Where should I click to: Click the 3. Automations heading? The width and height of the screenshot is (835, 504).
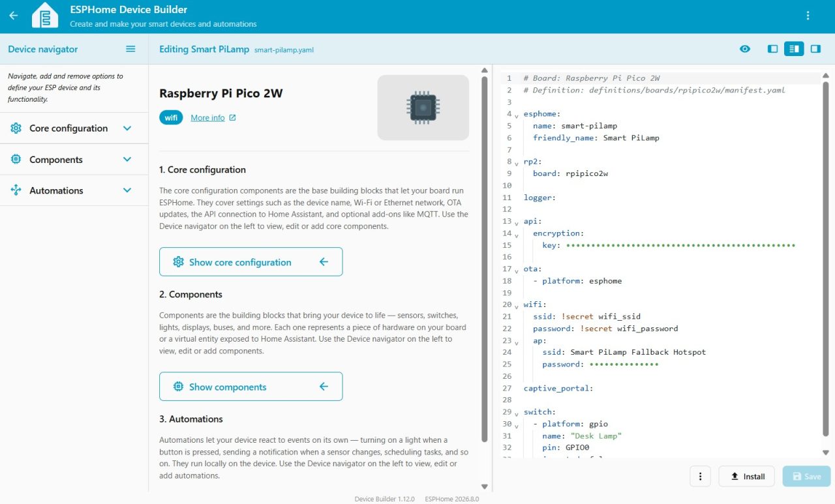tap(191, 419)
